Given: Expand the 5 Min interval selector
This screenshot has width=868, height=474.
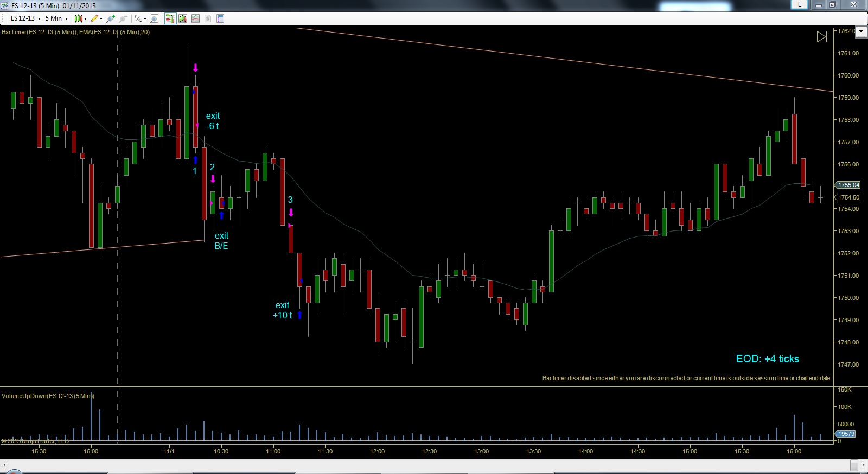Looking at the screenshot, I should 56,18.
